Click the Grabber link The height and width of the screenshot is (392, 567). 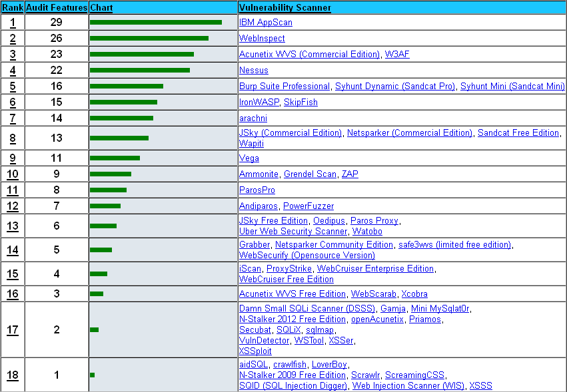[x=255, y=245]
